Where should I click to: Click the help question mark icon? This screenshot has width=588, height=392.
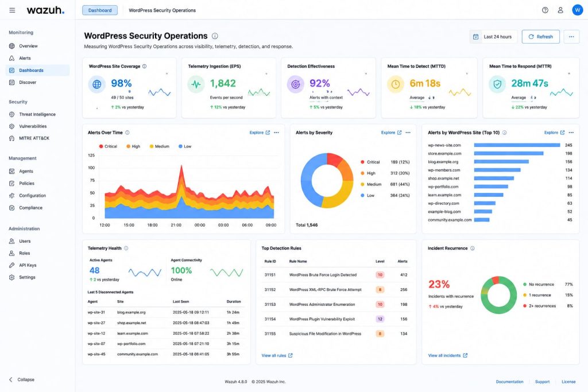pos(546,10)
